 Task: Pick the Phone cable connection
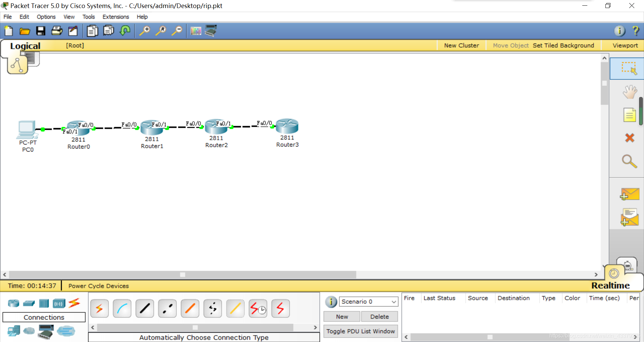tap(213, 308)
